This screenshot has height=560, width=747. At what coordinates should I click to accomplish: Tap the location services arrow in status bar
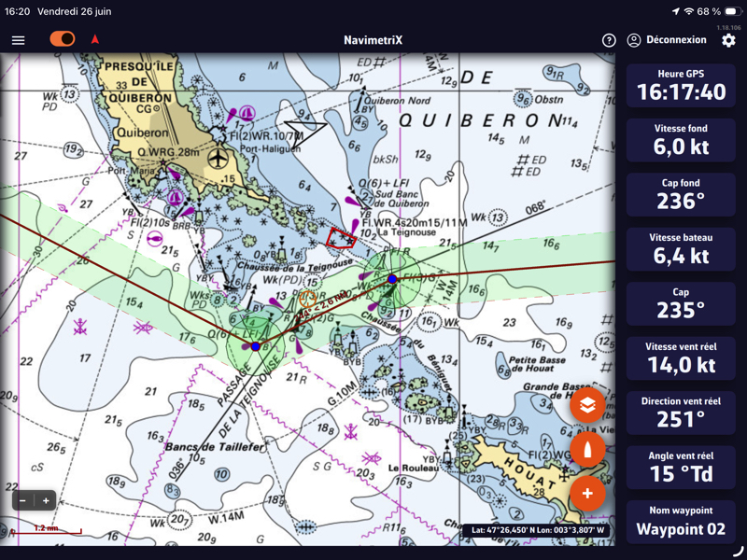[x=675, y=11]
